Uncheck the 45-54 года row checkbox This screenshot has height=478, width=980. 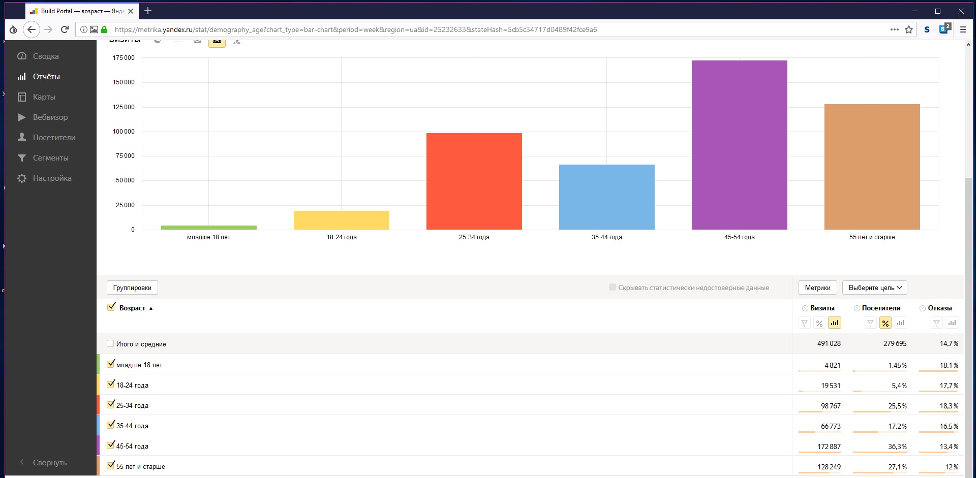coord(111,445)
